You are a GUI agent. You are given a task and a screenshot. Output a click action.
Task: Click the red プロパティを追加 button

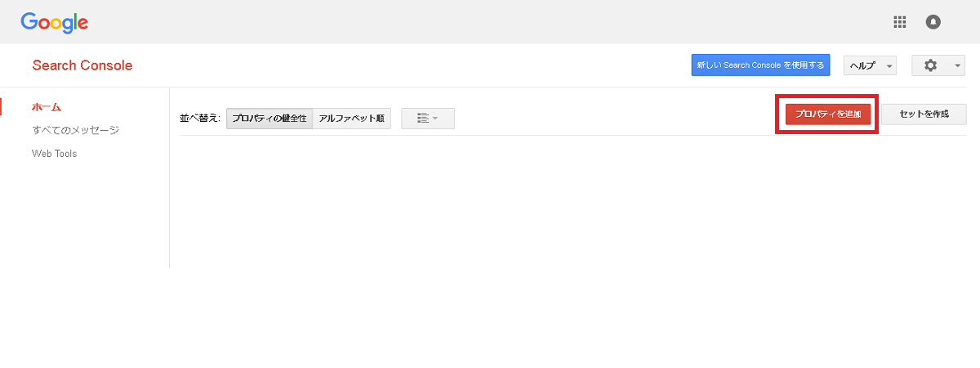[x=828, y=114]
